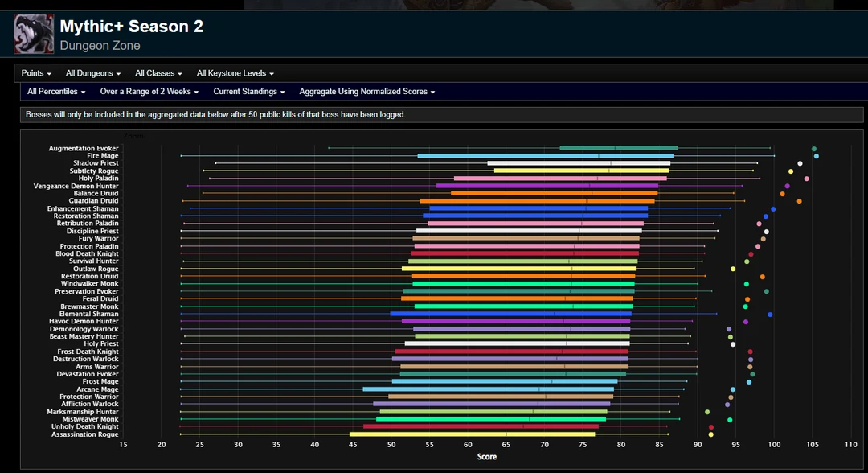
Task: Click the Assassination Rogue label at bottom
Action: click(84, 434)
